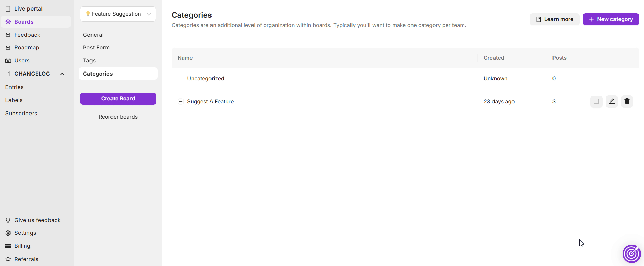
Task: Click the Give us feedback bulb icon
Action: [8, 220]
